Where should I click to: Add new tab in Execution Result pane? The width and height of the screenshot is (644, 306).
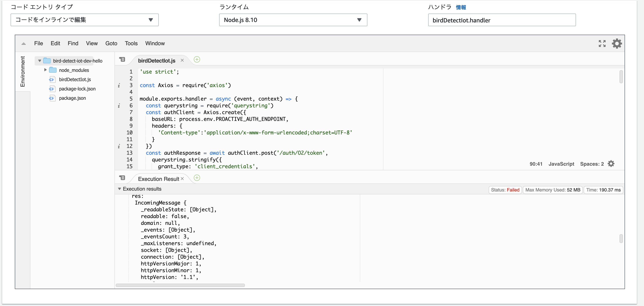[x=197, y=178]
